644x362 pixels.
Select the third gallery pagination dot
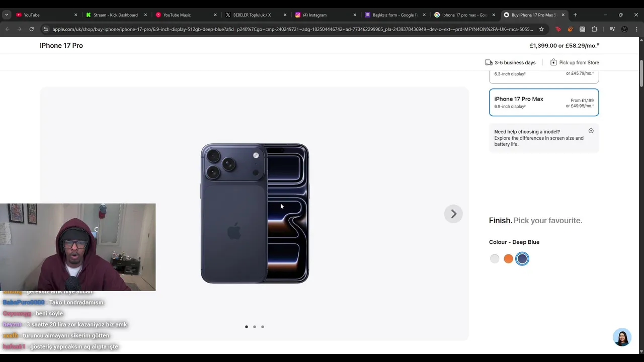point(263,327)
